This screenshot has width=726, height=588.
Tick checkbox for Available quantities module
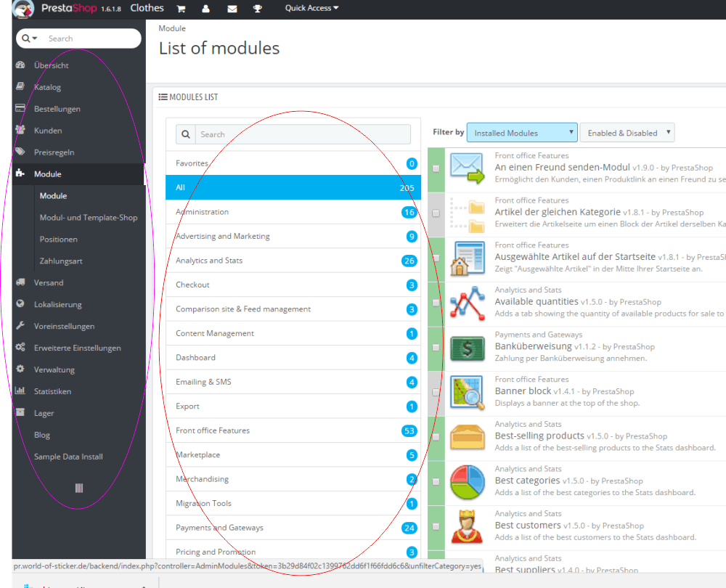click(436, 303)
